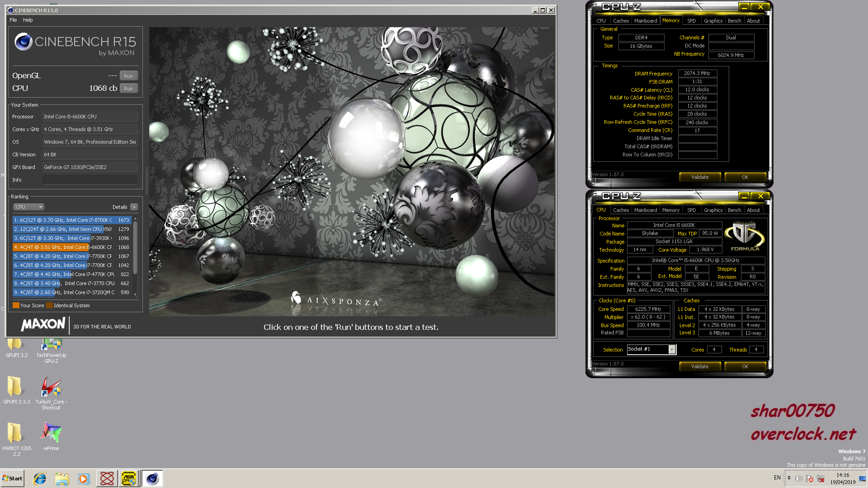Run the OpenGL benchmark
The width and height of the screenshot is (868, 488).
coord(128,76)
